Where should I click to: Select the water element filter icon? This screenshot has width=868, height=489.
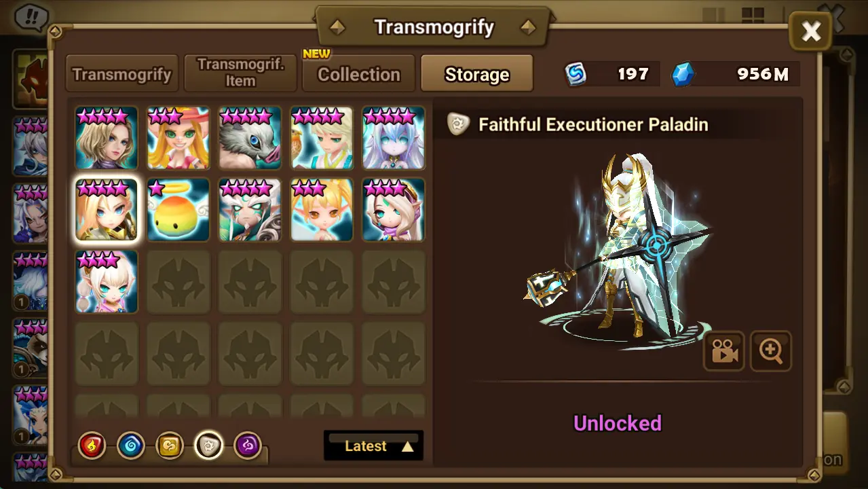click(x=130, y=446)
